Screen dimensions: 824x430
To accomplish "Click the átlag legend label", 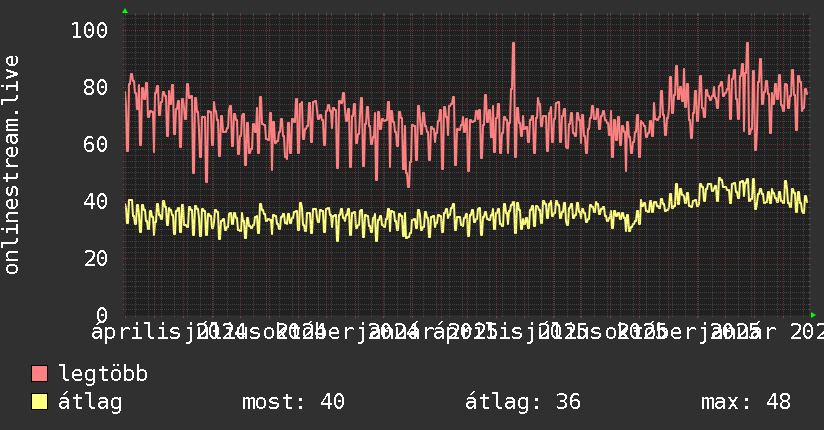I will click(90, 403).
